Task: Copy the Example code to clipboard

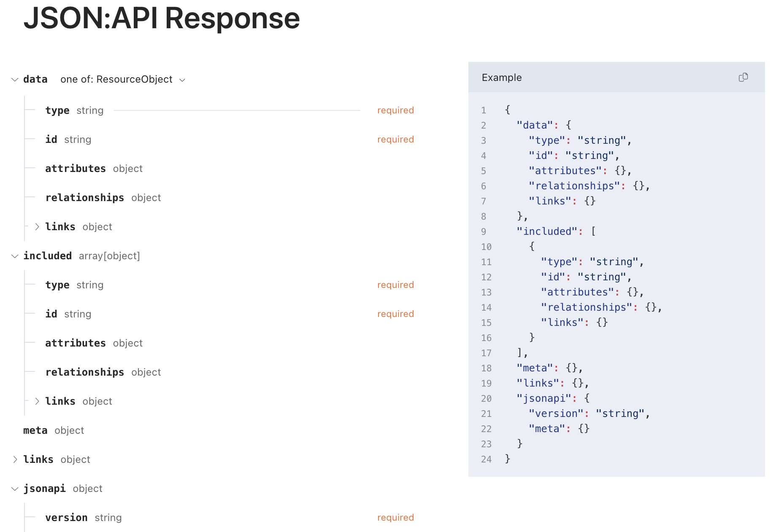Action: pos(743,77)
